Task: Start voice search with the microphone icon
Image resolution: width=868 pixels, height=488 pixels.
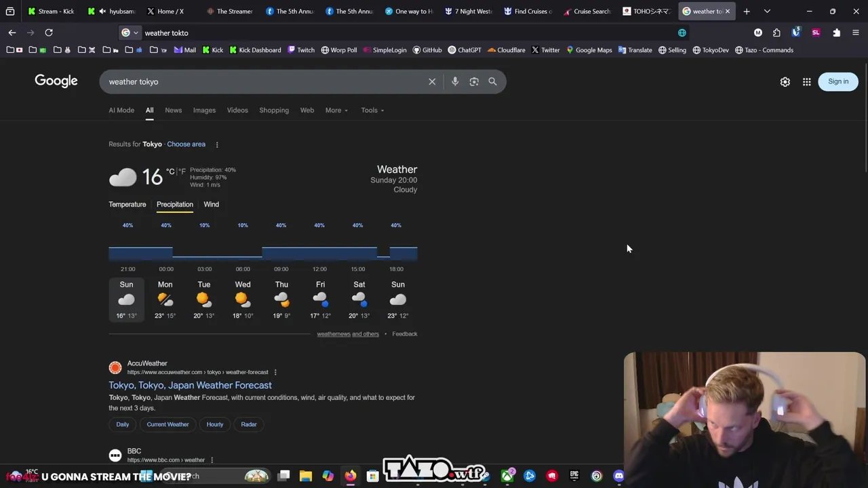Action: point(455,81)
